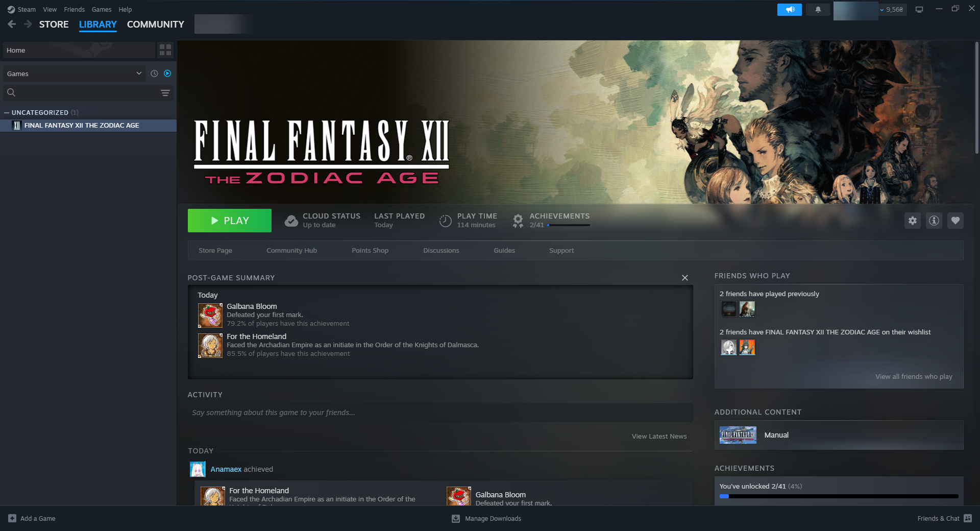The width and height of the screenshot is (980, 531).
Task: Click the library search magnifier icon
Action: point(11,92)
